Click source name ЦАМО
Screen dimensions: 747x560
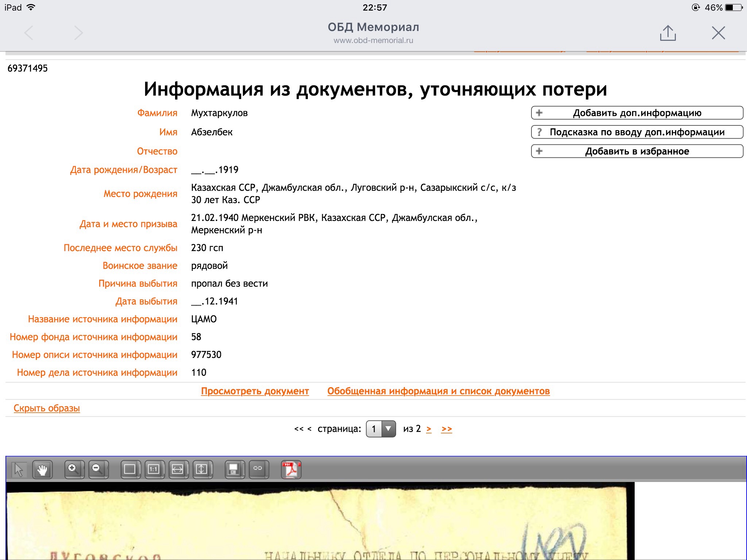click(x=204, y=319)
